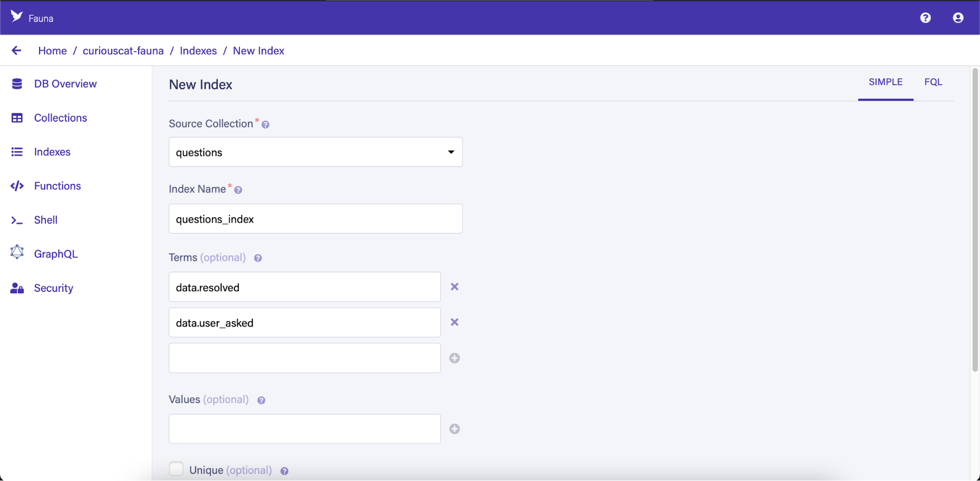980x481 pixels.
Task: Click the Fauna bird logo
Action: pos(17,17)
